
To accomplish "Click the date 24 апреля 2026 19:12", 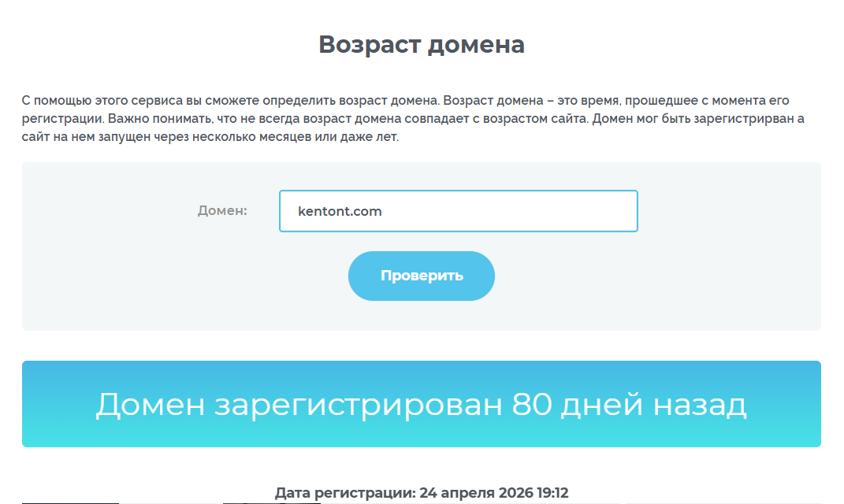I will (x=493, y=493).
